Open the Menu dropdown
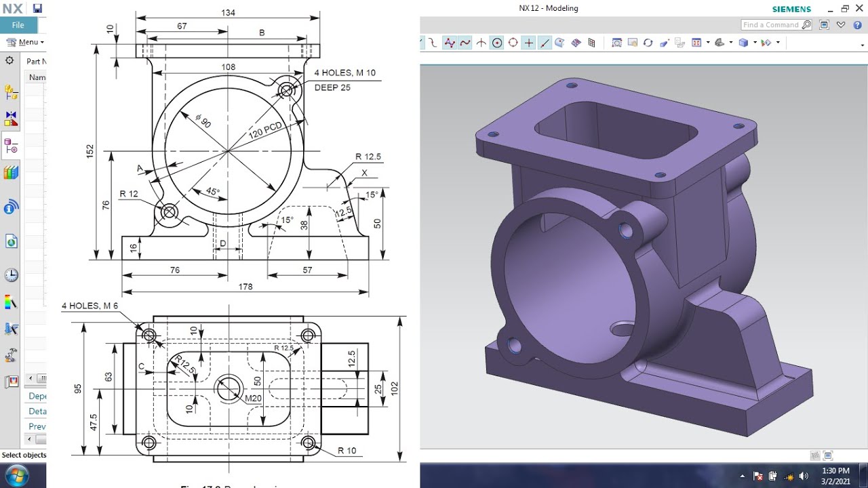 tap(26, 42)
